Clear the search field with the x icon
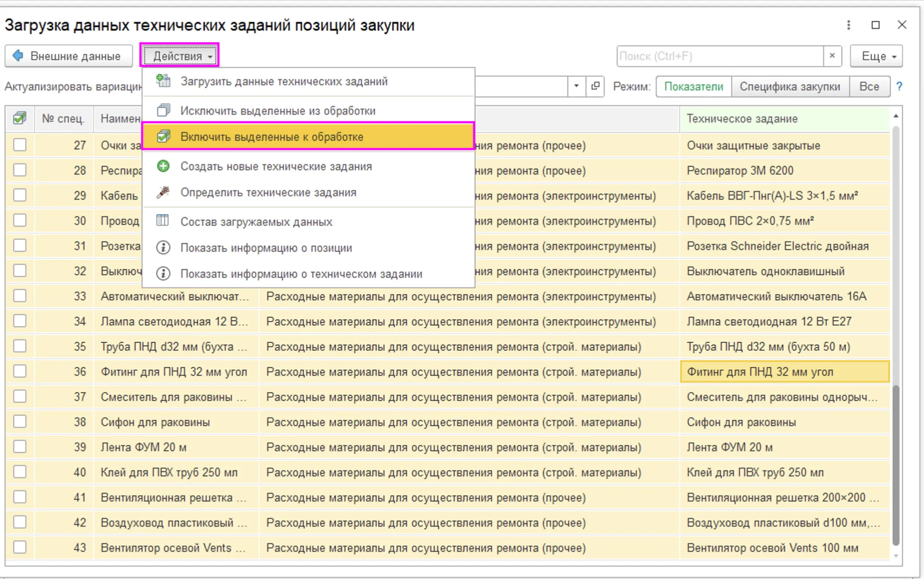Screen dimensions: 924x579 coord(832,55)
